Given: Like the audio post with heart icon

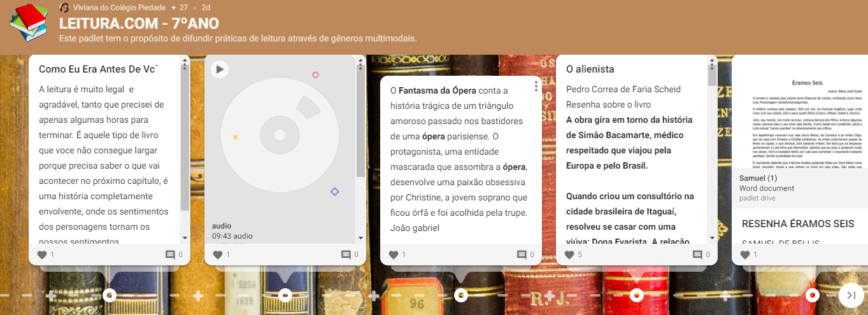Looking at the screenshot, I should click(218, 255).
